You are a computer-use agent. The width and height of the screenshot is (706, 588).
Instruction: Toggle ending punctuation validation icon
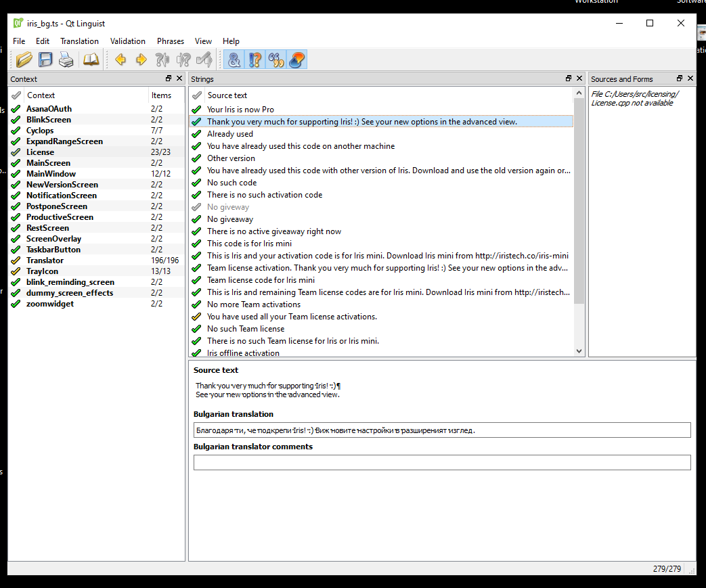pyautogui.click(x=255, y=60)
